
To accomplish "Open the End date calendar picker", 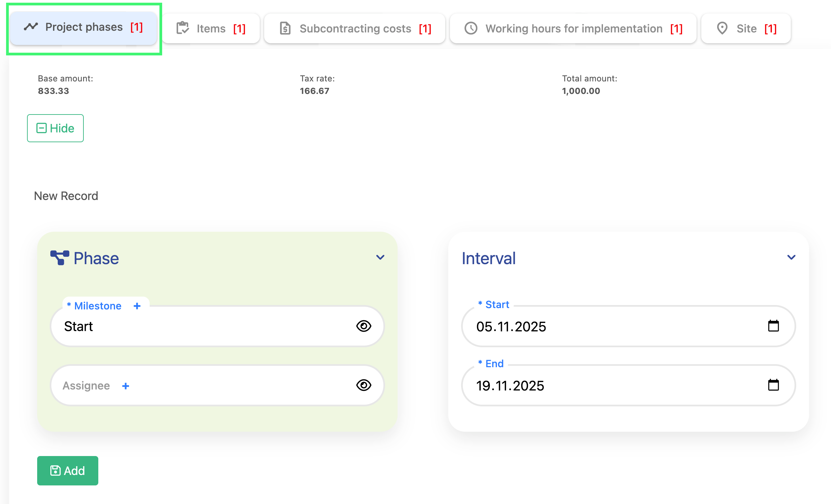I will (x=775, y=385).
